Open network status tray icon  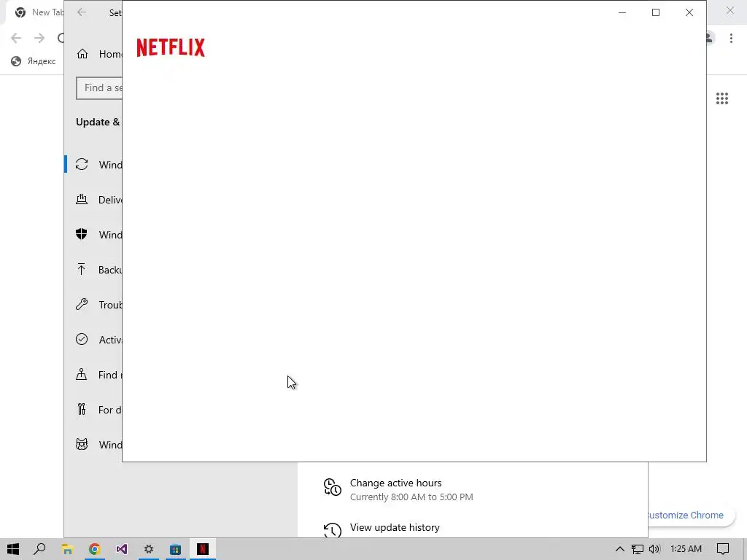638,549
